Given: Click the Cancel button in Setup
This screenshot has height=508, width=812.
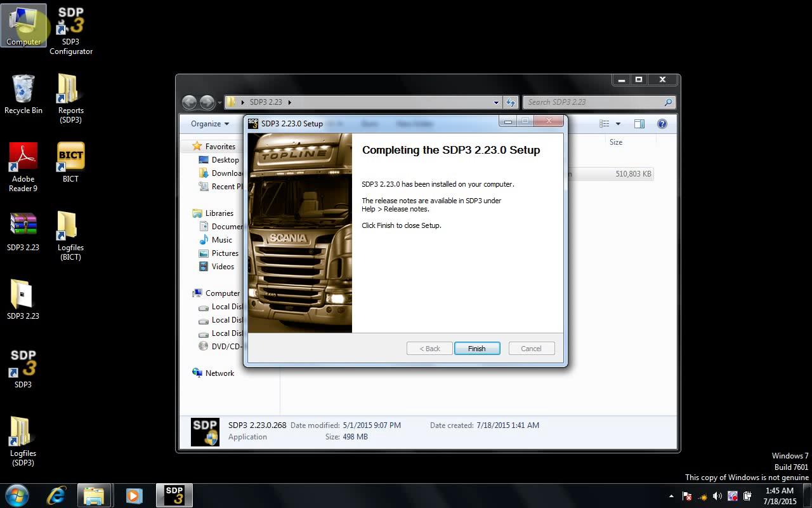Looking at the screenshot, I should [x=532, y=349].
